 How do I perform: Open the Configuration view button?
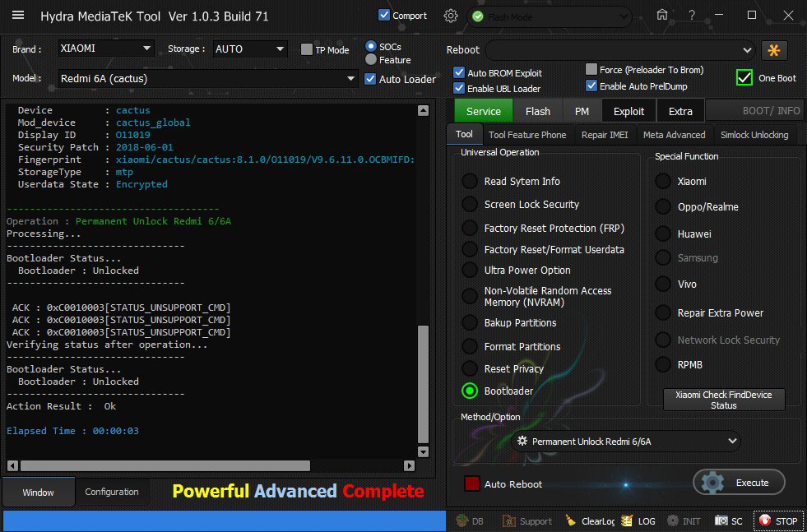tap(112, 492)
